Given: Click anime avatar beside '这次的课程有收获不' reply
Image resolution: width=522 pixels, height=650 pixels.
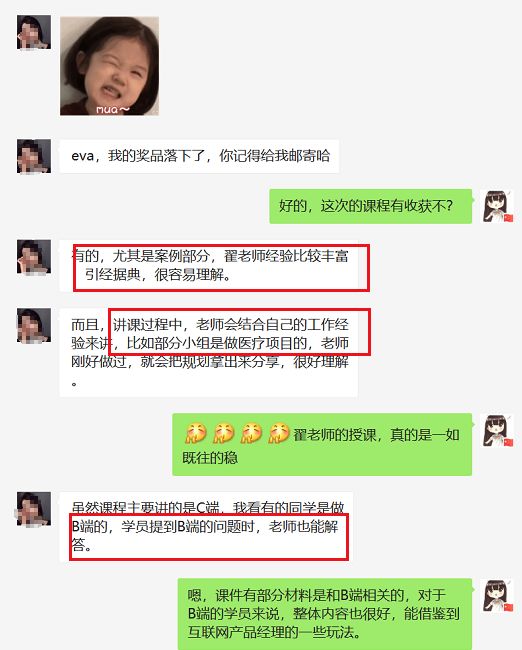Looking at the screenshot, I should click(497, 206).
